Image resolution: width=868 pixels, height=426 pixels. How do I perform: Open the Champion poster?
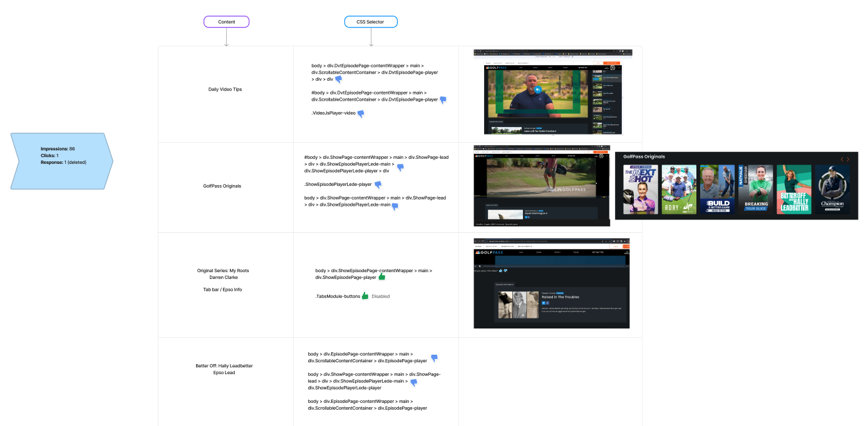click(x=832, y=190)
